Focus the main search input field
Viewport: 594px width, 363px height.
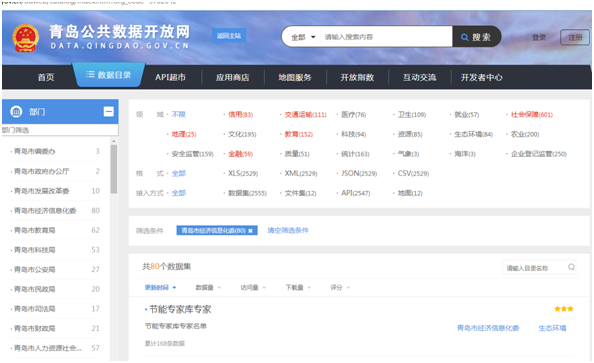coord(386,37)
